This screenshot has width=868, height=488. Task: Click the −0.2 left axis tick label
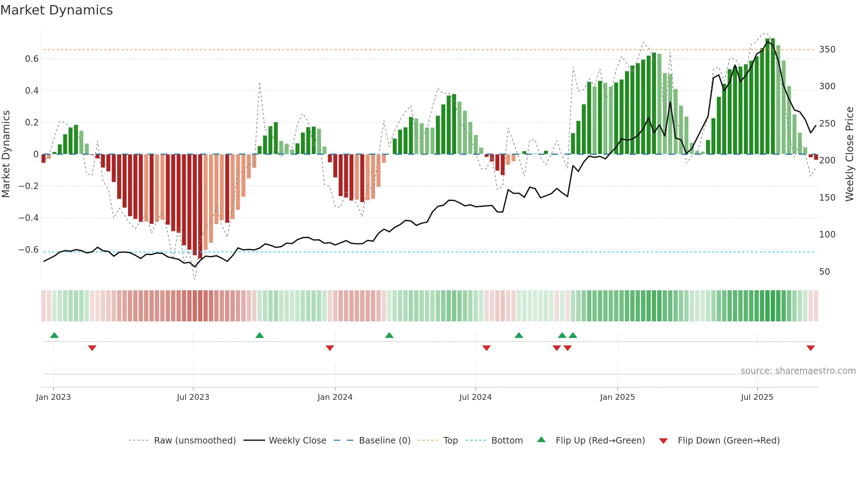tap(29, 186)
